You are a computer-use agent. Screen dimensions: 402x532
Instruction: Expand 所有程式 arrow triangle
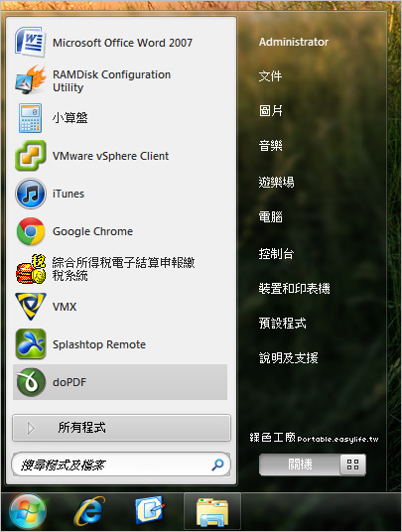(31, 428)
